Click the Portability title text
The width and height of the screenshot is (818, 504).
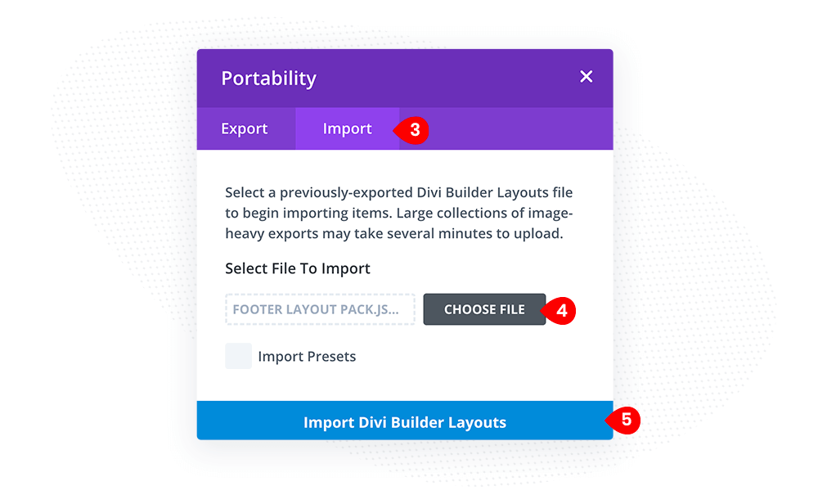(268, 79)
